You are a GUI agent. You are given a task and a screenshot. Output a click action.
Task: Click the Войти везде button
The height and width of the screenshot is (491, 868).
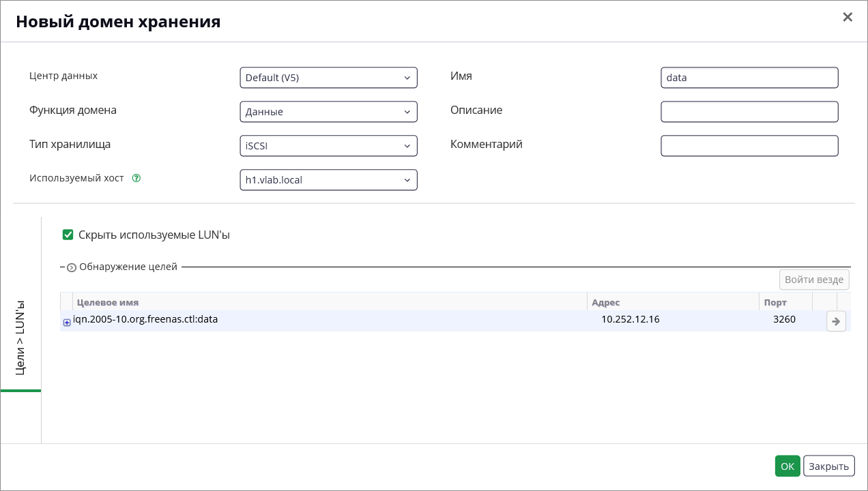(x=814, y=280)
